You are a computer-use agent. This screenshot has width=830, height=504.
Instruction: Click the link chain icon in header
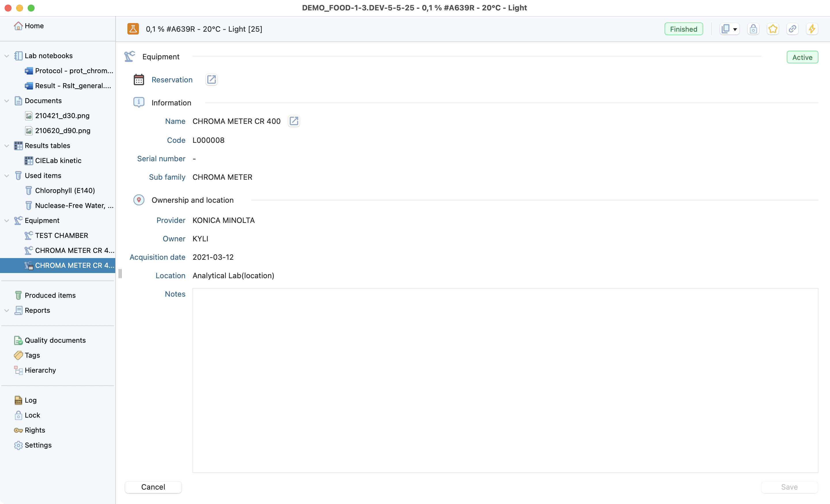tap(792, 29)
